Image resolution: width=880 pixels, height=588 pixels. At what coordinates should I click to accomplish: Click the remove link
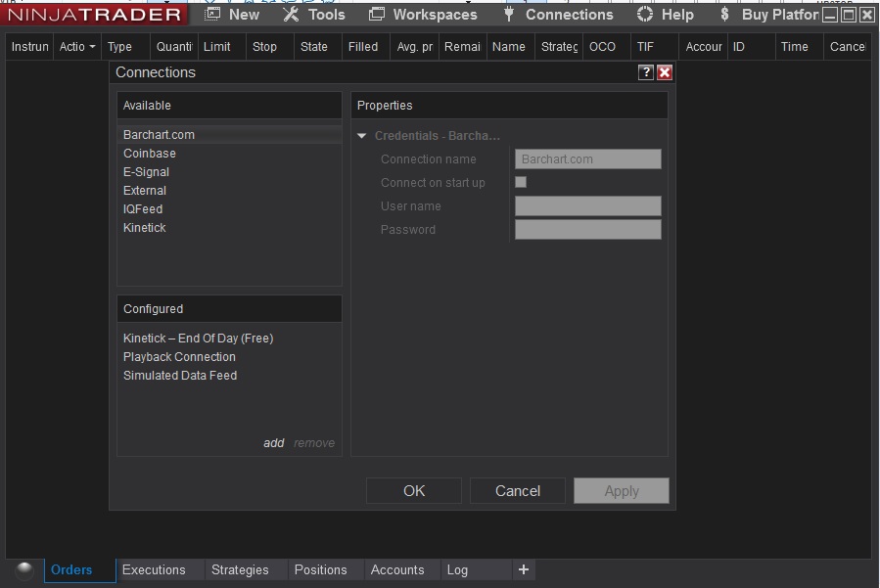[x=314, y=442]
